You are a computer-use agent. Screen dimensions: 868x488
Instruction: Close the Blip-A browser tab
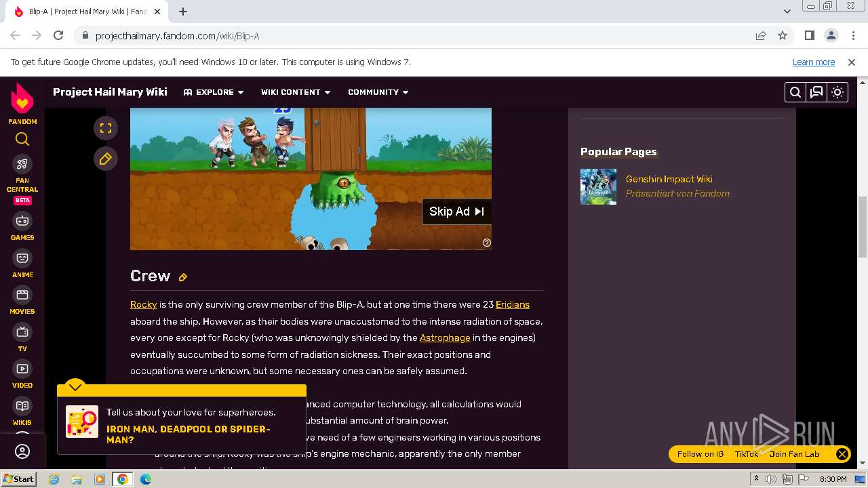[158, 12]
